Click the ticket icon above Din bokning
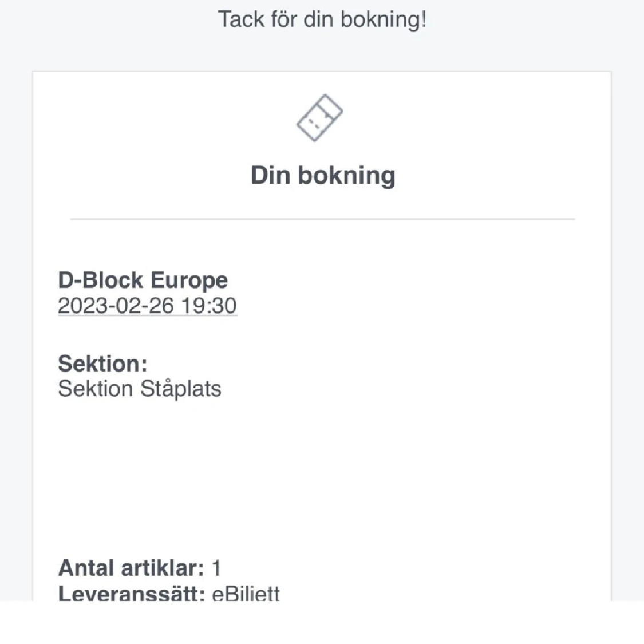 coord(319,118)
